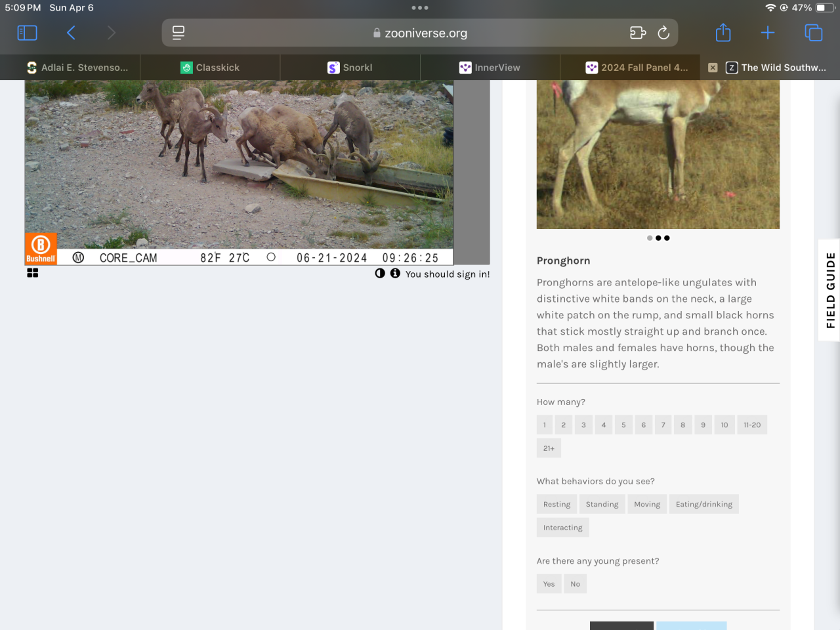Mark the Interacting behavior
The width and height of the screenshot is (840, 630).
[x=563, y=528]
